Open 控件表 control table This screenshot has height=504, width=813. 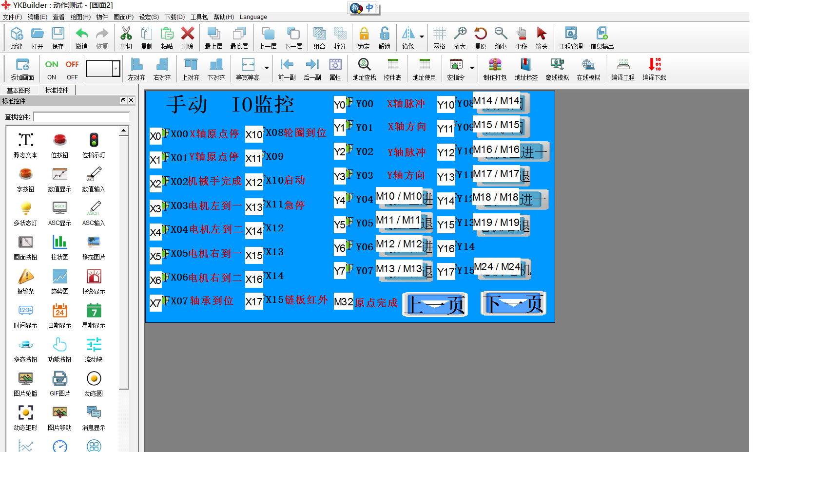click(392, 69)
